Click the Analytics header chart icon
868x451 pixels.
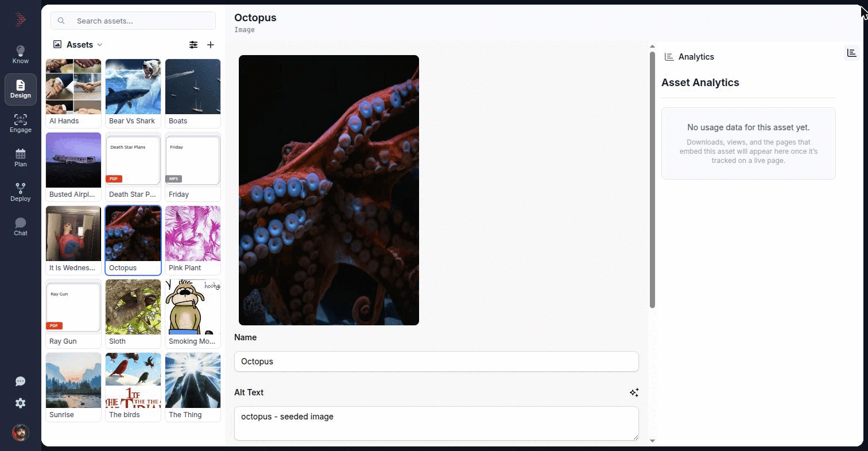tap(669, 57)
